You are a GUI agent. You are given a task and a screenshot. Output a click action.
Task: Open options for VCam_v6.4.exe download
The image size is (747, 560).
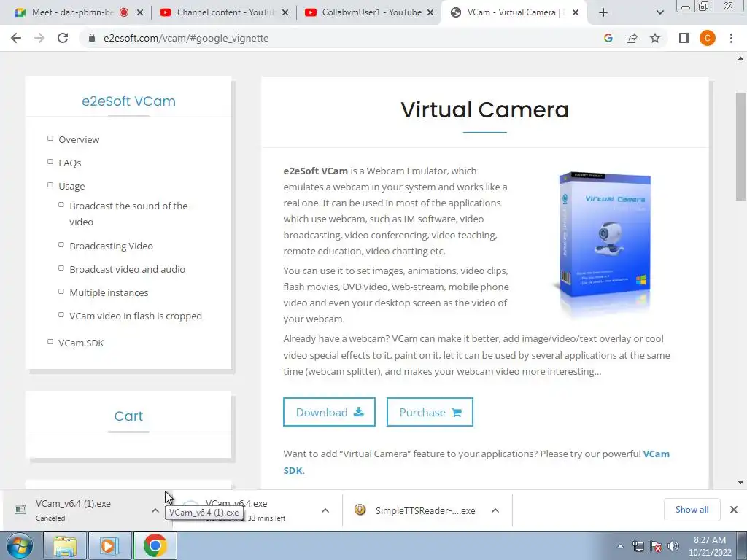click(325, 510)
